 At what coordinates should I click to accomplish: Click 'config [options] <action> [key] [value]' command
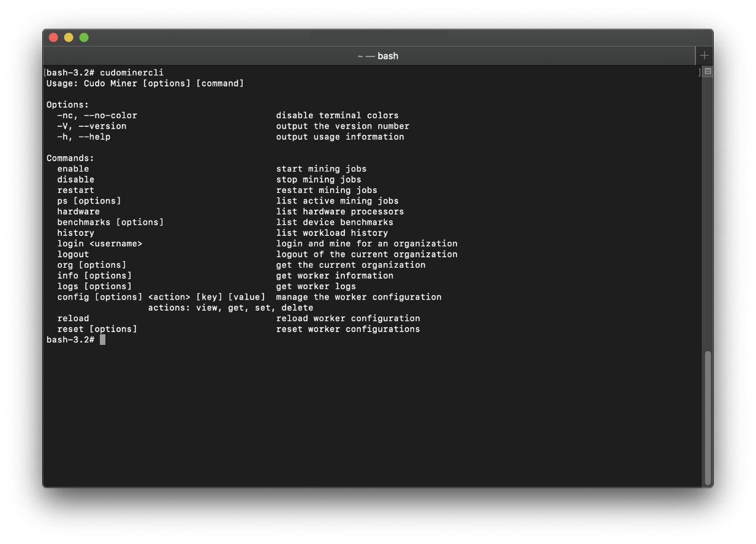point(161,297)
